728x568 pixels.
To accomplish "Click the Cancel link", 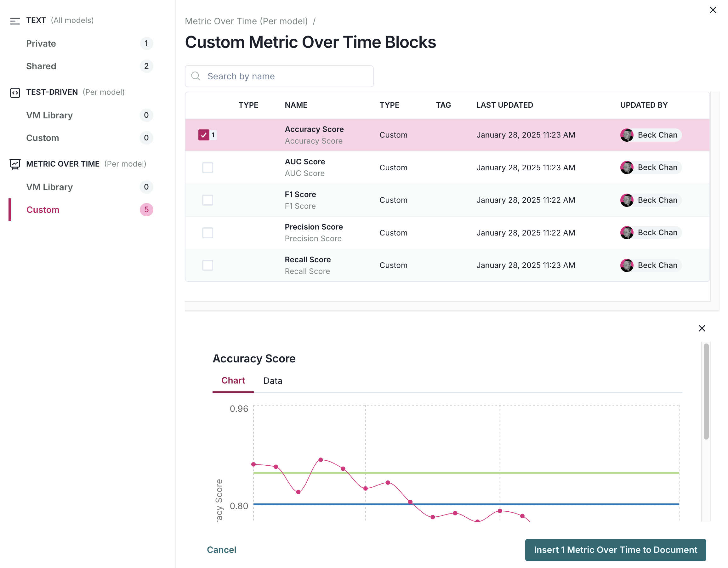I will pyautogui.click(x=221, y=550).
